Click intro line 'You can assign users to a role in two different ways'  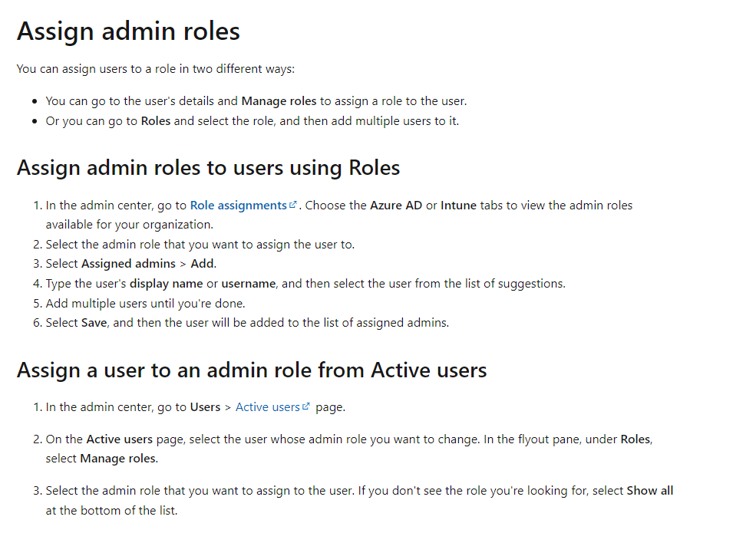tap(155, 69)
